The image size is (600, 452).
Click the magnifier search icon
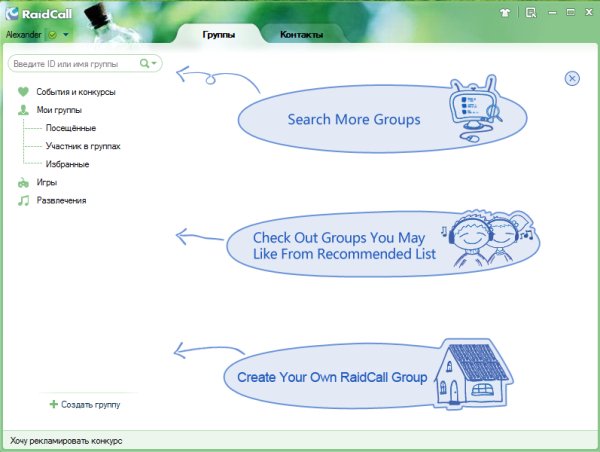[x=144, y=63]
